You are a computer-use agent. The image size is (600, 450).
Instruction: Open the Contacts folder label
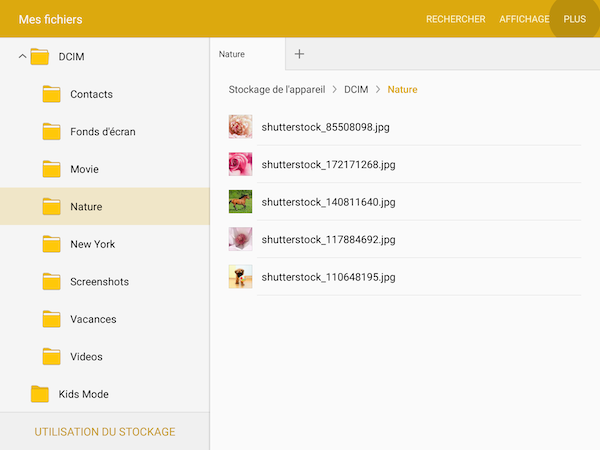pos(91,94)
